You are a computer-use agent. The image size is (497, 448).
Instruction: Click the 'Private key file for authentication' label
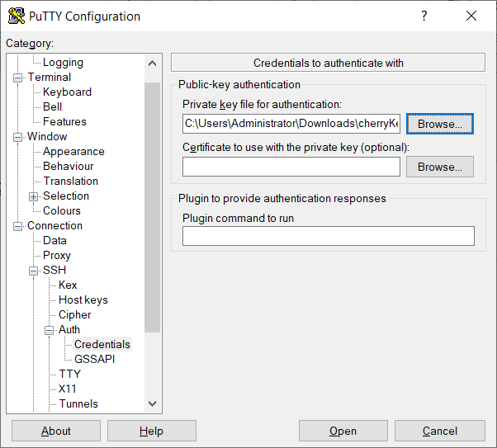263,104
